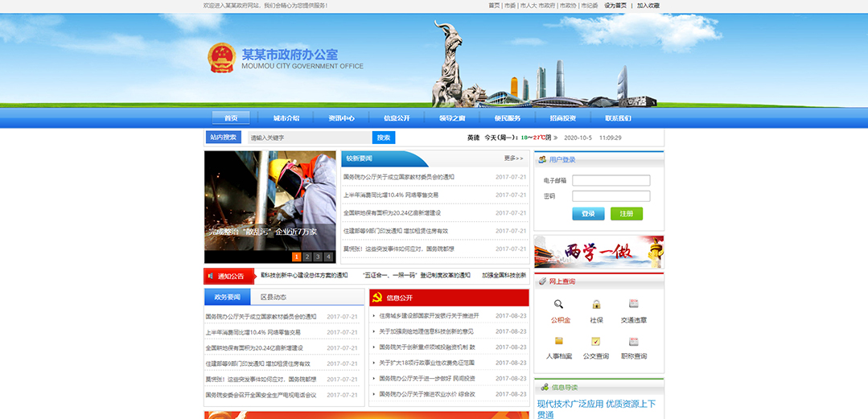Viewport: 868px width, 419px height.
Task: Open the 社保 lock icon
Action: 596,304
